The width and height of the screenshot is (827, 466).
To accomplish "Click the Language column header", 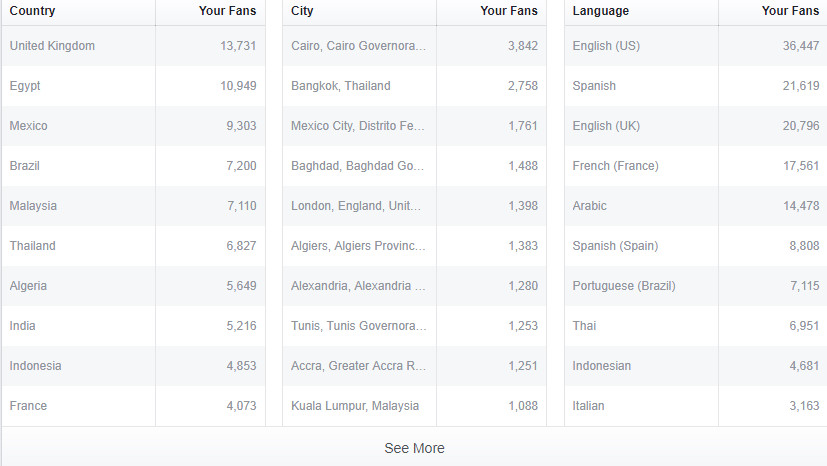I will 601,11.
